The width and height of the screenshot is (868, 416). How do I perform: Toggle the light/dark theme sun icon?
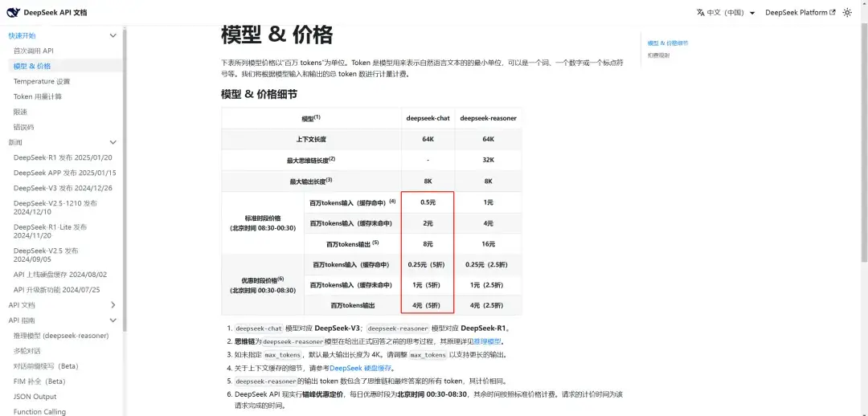847,13
